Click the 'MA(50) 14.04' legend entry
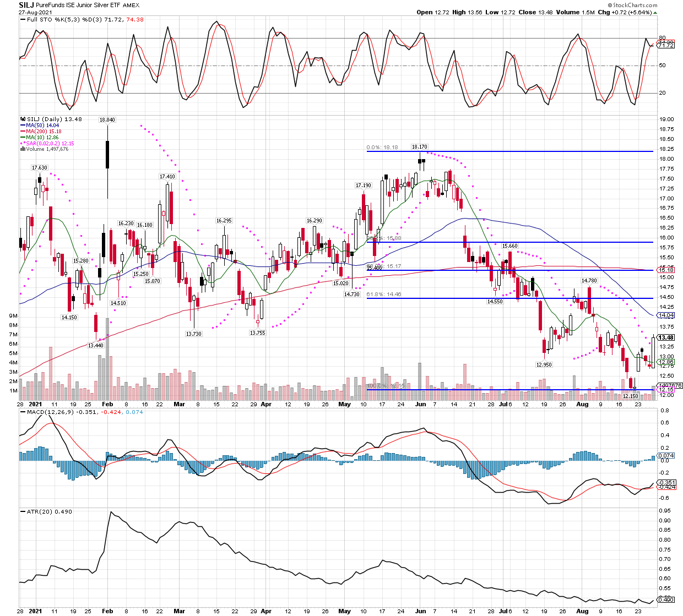 pyautogui.click(x=42, y=126)
